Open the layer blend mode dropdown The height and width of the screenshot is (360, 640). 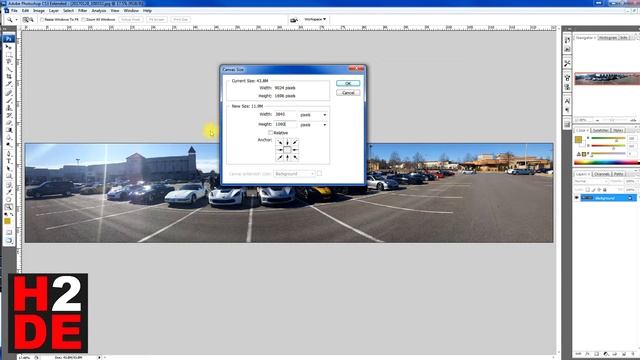(x=591, y=181)
